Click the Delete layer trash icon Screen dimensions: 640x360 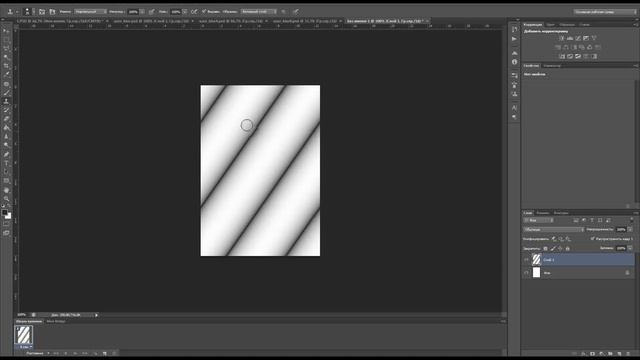pos(628,354)
